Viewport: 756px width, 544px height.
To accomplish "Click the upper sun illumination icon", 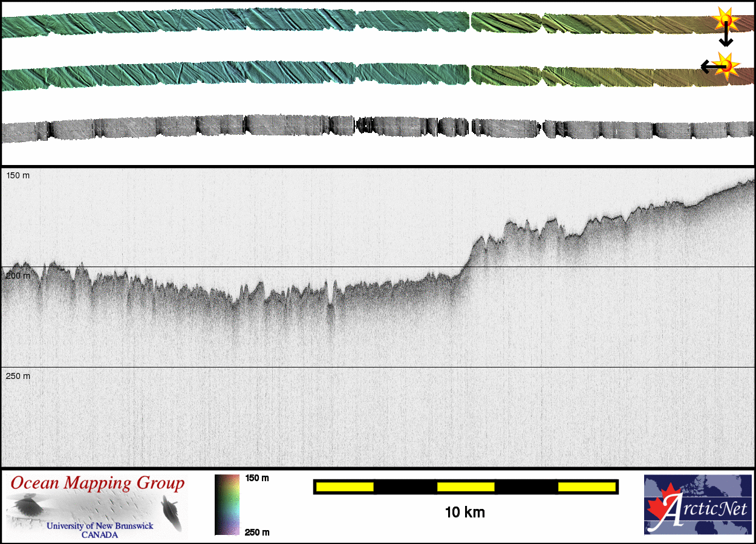I will pyautogui.click(x=724, y=21).
